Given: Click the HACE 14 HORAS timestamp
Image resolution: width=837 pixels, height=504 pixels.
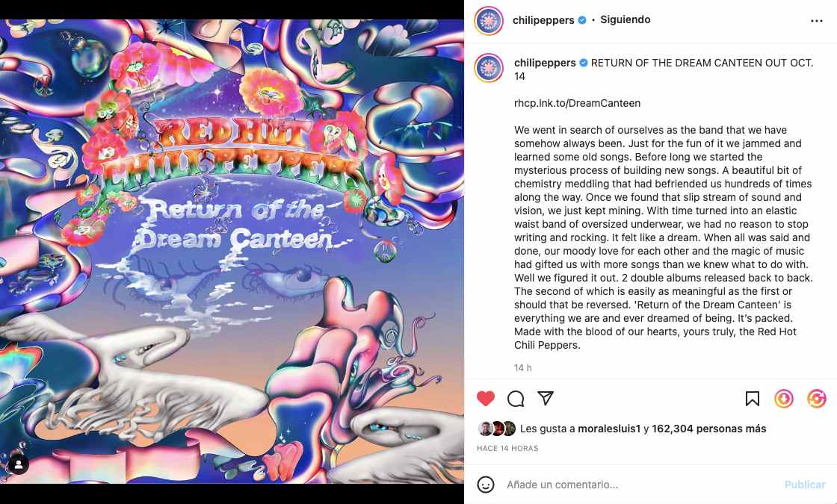Looking at the screenshot, I should point(507,448).
